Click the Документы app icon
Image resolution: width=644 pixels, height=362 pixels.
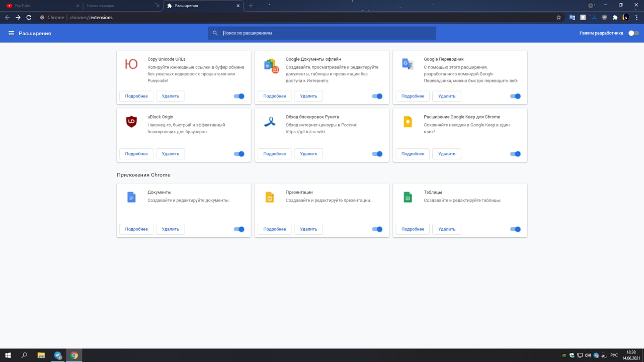[x=131, y=197]
